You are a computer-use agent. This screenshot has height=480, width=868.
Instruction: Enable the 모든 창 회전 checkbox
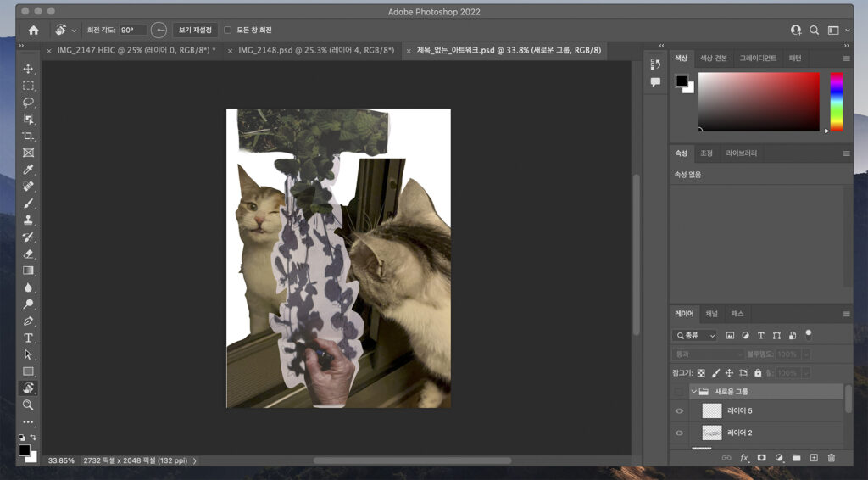227,30
